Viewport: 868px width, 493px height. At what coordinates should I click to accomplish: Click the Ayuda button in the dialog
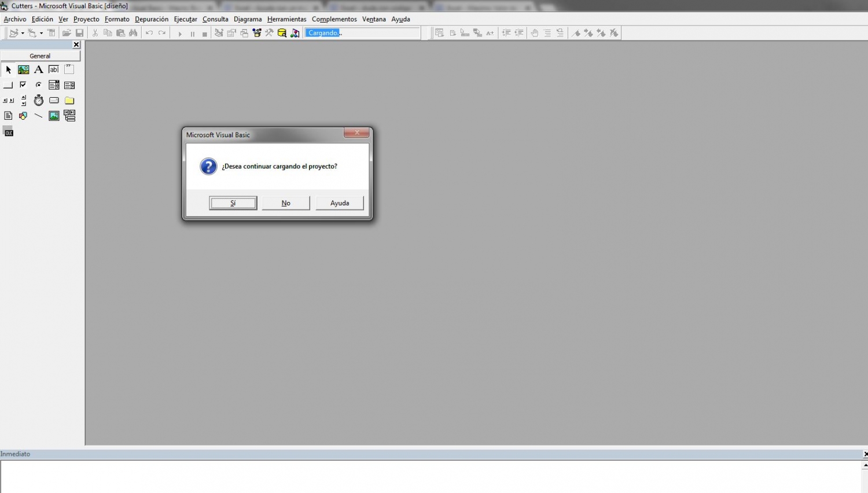click(x=340, y=203)
